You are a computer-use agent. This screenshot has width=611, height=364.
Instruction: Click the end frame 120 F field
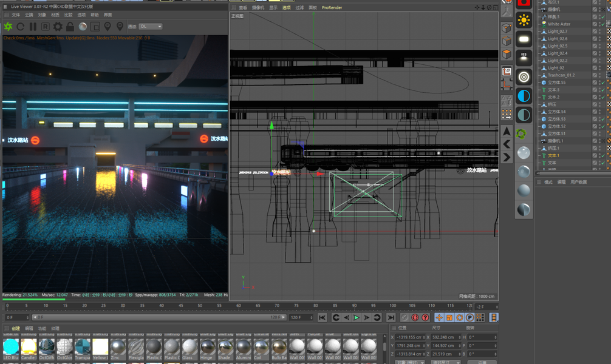click(x=301, y=318)
